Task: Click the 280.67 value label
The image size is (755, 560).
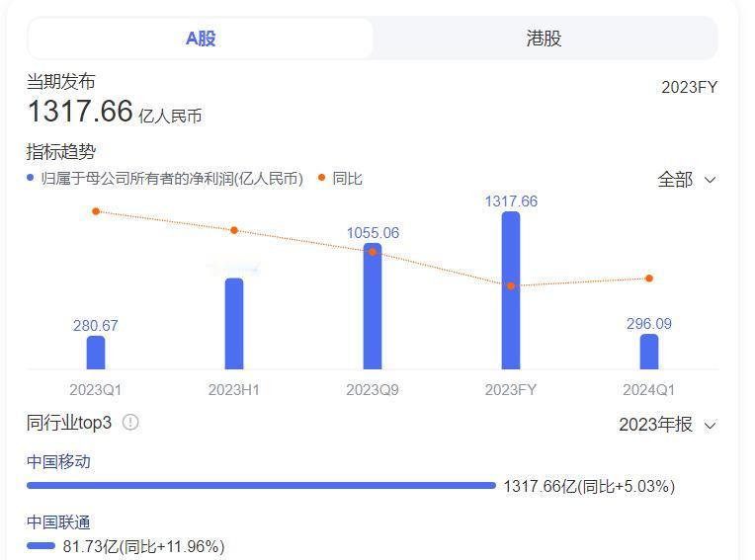Action: pyautogui.click(x=95, y=326)
